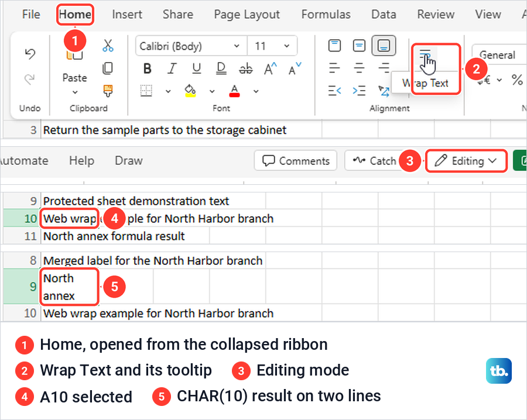Expand the Font Color dropdown arrow

tap(256, 91)
